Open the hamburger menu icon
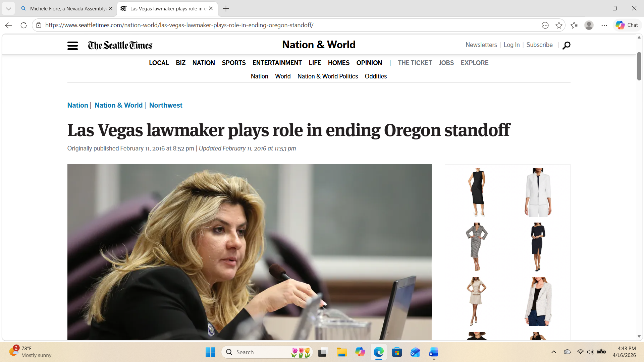 coord(72,46)
